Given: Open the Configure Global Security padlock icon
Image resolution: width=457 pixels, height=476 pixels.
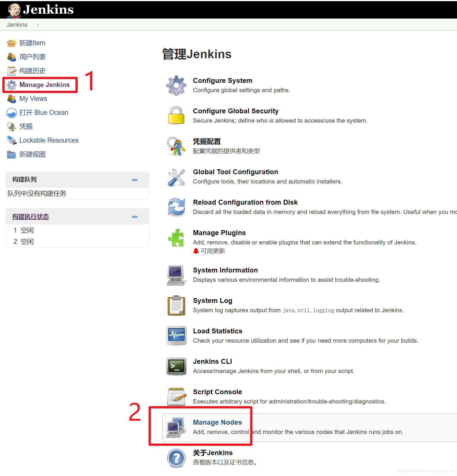Looking at the screenshot, I should [x=176, y=115].
